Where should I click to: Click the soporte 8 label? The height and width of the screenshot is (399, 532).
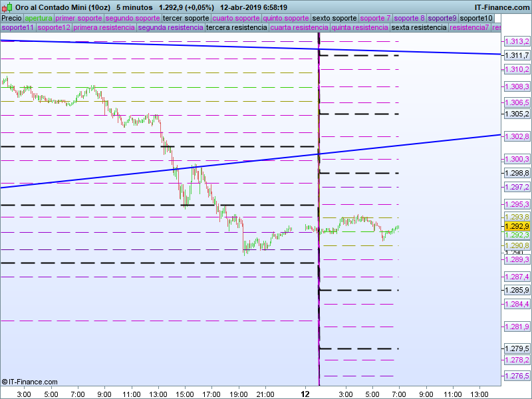tap(410, 19)
